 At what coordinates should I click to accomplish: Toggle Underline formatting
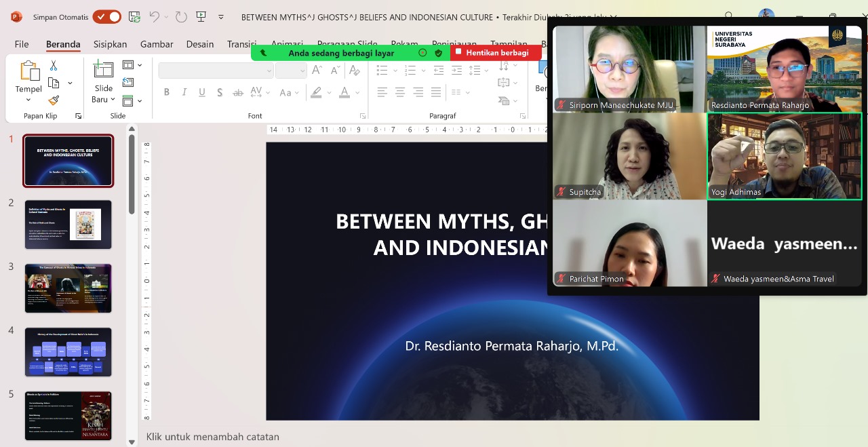(201, 93)
